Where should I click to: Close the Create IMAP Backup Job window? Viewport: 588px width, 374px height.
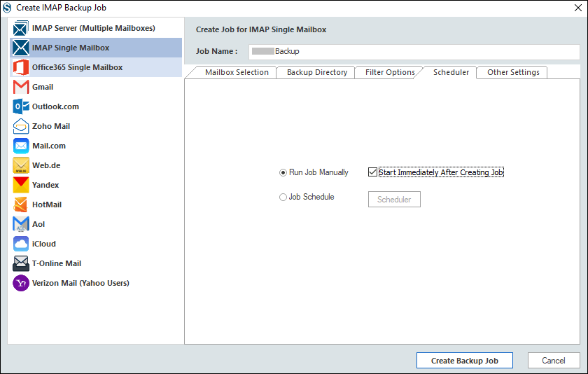(578, 8)
